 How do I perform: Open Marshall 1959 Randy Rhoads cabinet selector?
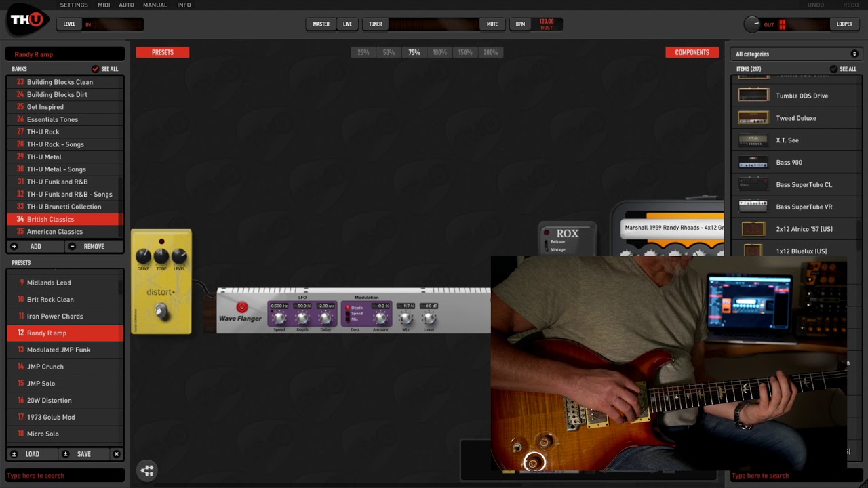click(673, 228)
